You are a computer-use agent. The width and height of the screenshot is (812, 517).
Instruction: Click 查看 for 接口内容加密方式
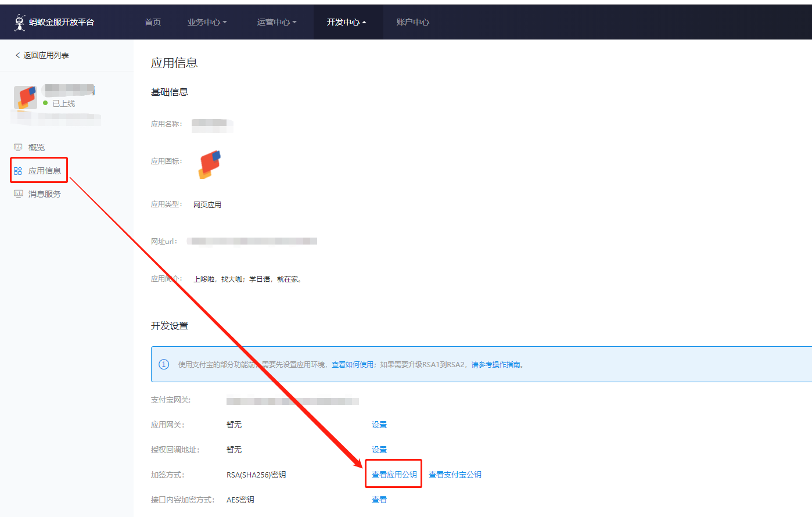coord(379,500)
